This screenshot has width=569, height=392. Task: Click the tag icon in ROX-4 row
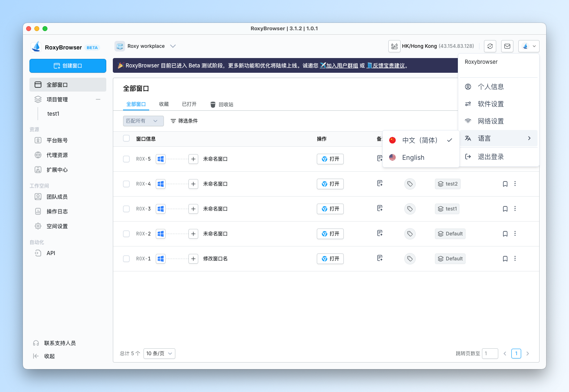[410, 184]
